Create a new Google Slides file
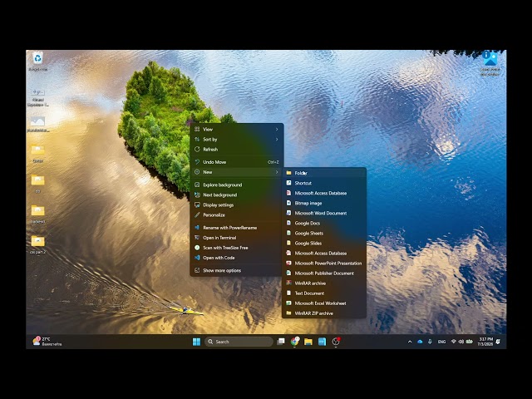The width and height of the screenshot is (532, 399). coord(324,244)
